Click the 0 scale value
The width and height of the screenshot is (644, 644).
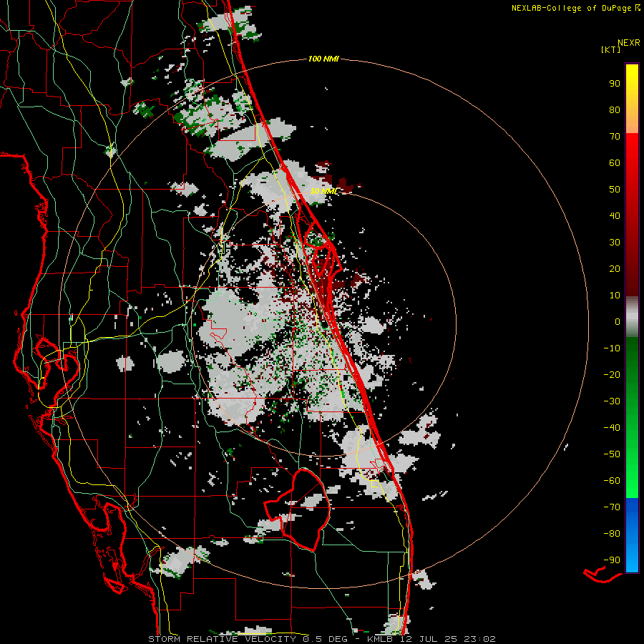pos(618,321)
